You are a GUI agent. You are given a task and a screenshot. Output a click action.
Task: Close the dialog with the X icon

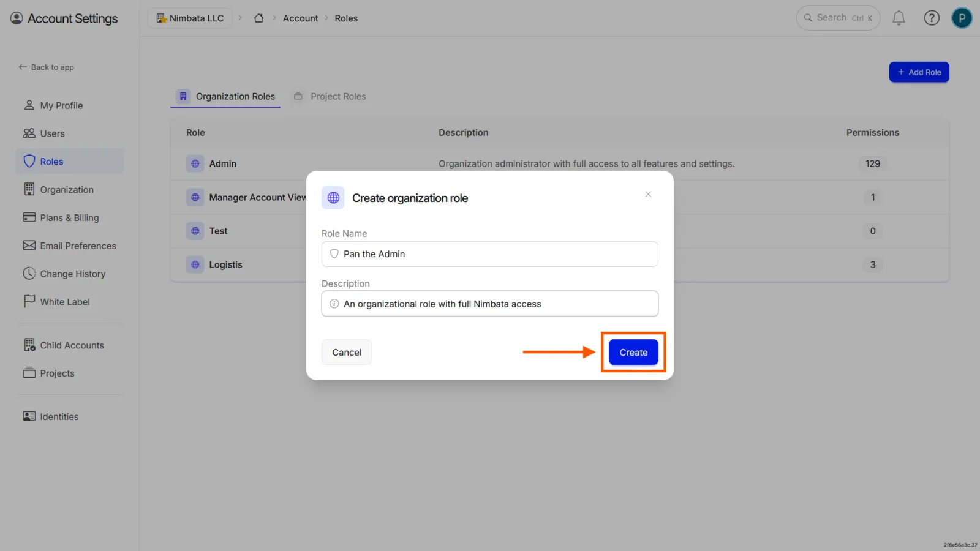[648, 194]
